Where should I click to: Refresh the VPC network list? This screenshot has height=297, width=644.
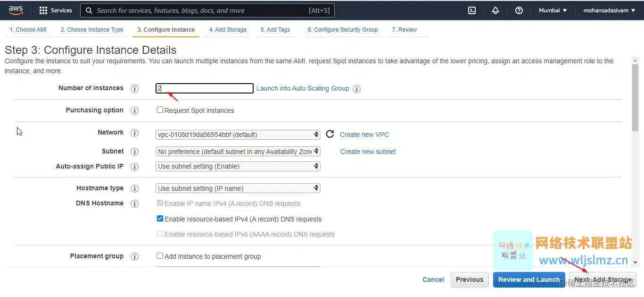(330, 135)
